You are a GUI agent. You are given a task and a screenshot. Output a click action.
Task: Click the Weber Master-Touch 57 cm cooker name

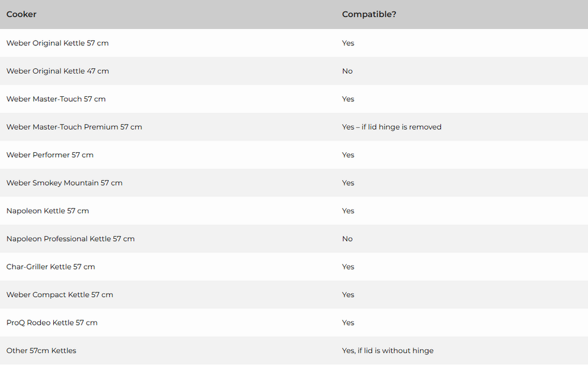(56, 99)
